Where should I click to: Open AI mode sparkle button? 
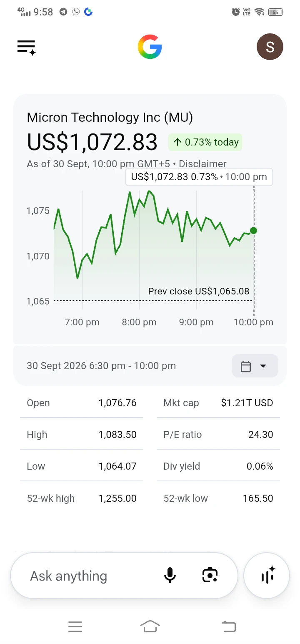coord(266,576)
